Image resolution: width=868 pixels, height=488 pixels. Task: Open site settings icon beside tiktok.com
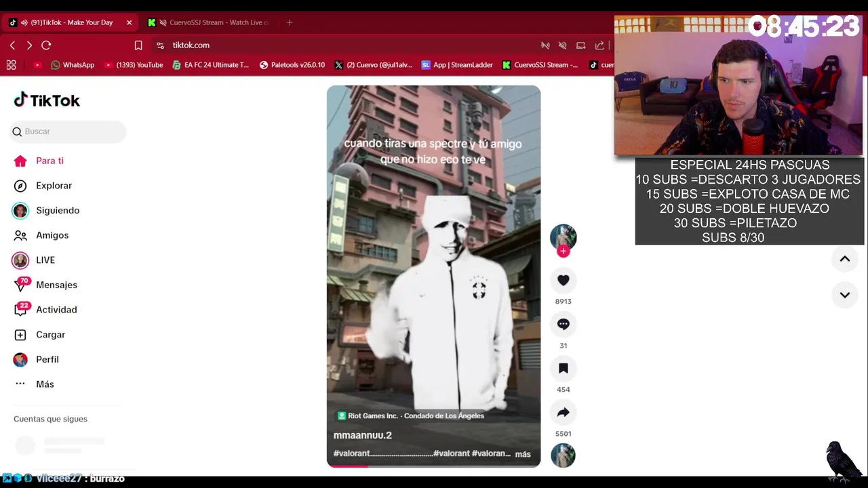pyautogui.click(x=160, y=45)
